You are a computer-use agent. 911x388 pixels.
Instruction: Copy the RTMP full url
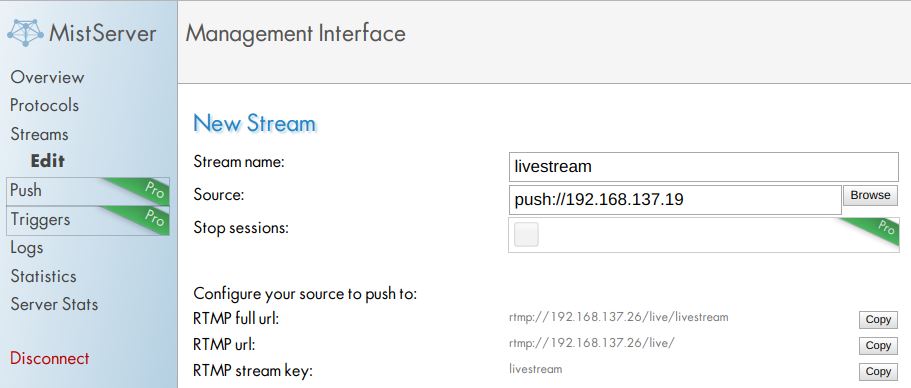(x=878, y=319)
